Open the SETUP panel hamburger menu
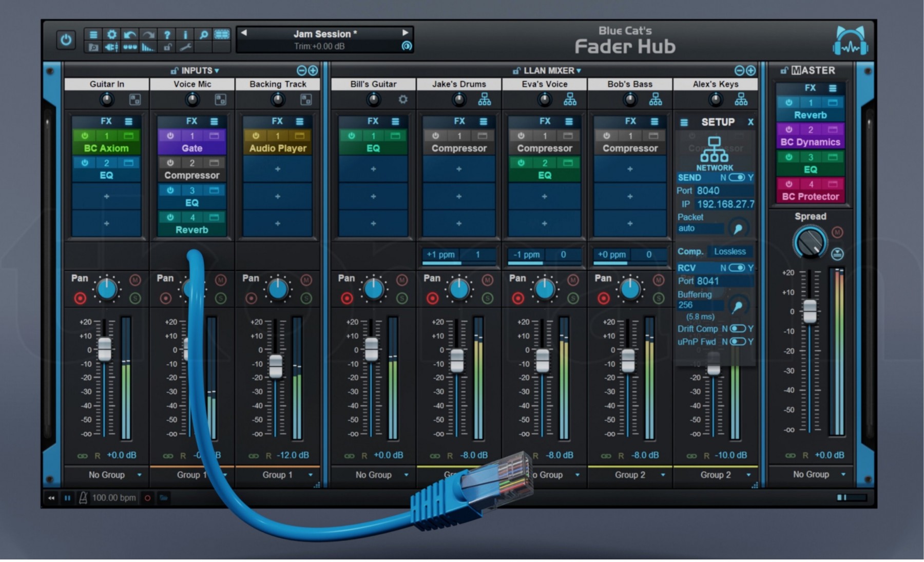 (684, 123)
